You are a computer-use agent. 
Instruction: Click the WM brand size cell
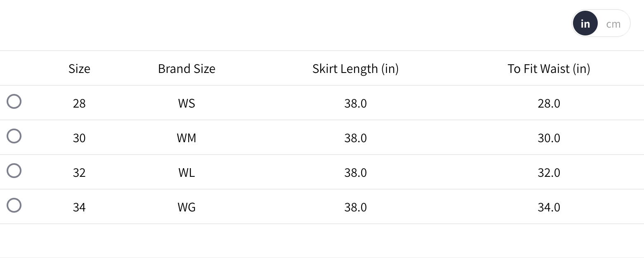187,138
